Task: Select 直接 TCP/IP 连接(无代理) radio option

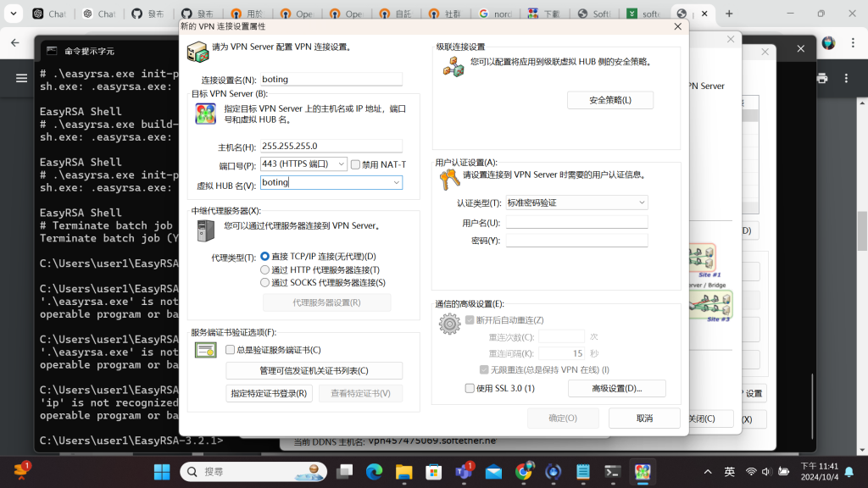Action: click(264, 256)
